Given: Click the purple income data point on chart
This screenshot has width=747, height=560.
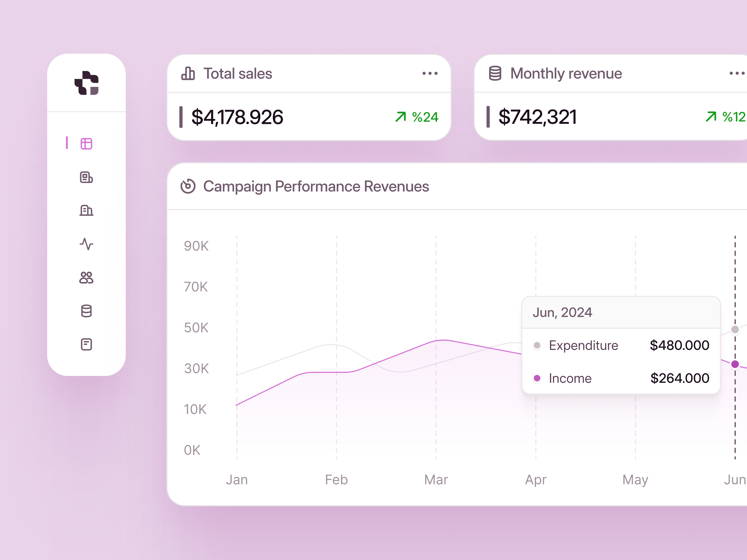Looking at the screenshot, I should [x=735, y=364].
